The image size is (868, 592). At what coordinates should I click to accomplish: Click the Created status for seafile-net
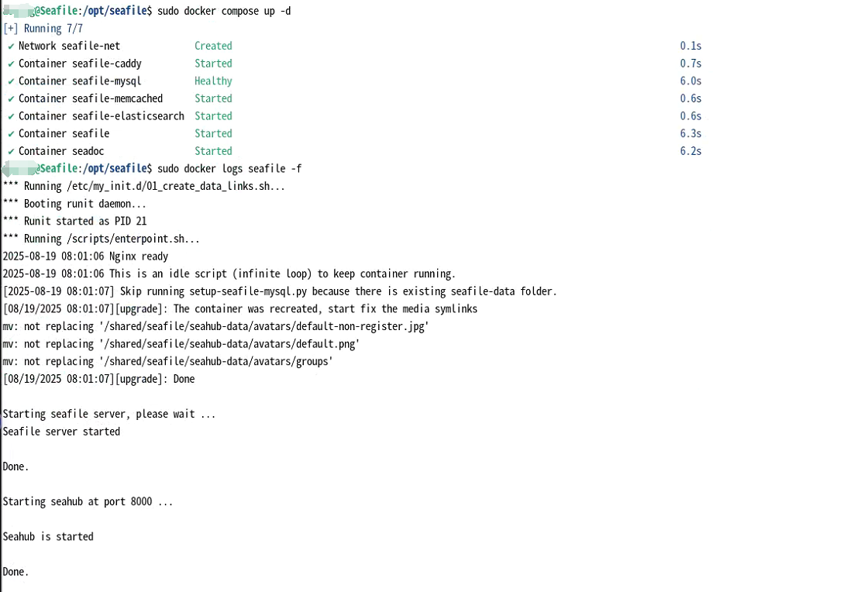(x=213, y=46)
